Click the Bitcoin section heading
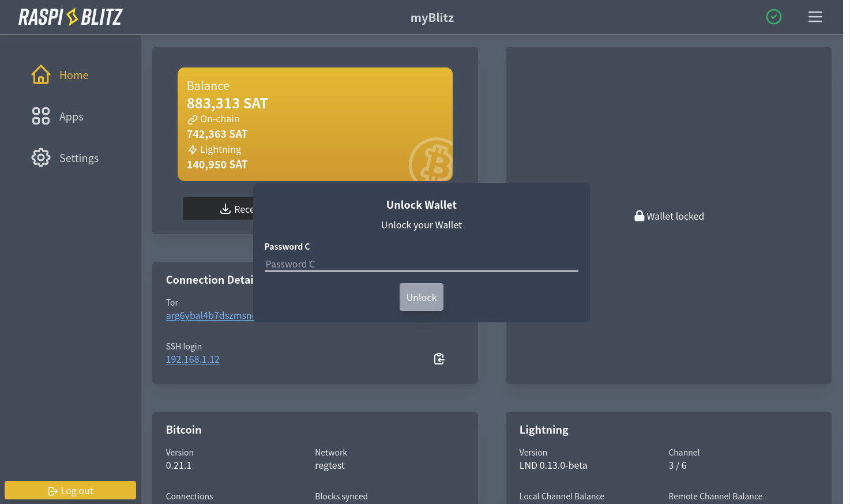 point(184,430)
